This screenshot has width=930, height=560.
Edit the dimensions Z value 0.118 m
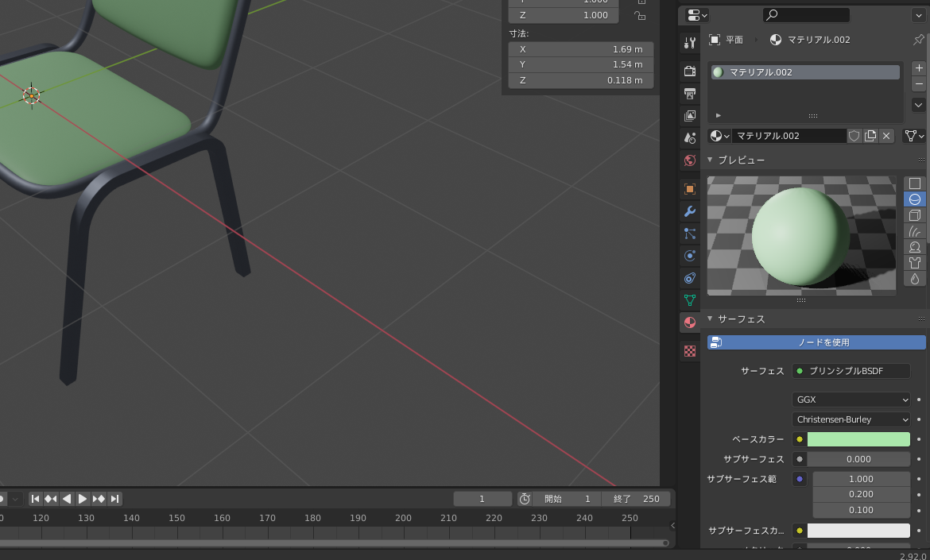pos(581,80)
